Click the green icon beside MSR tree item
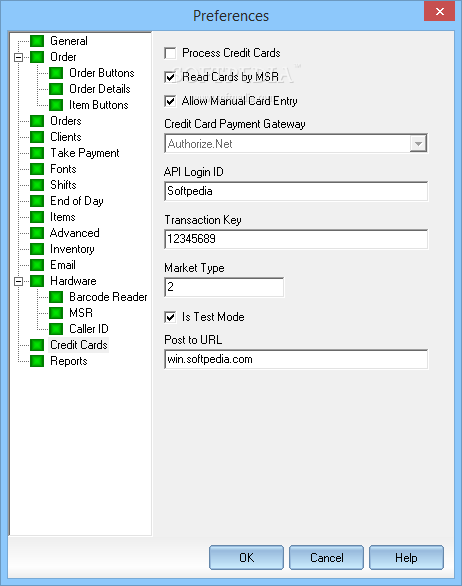The image size is (462, 586). [x=56, y=313]
